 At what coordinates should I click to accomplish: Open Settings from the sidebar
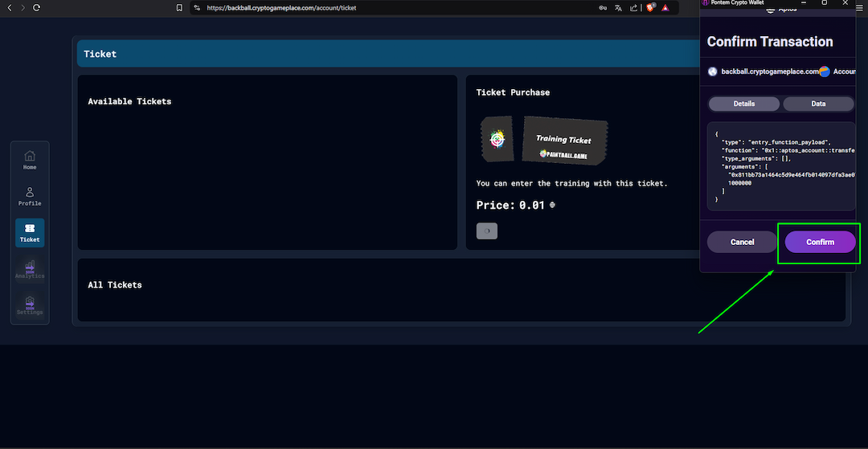coord(30,305)
